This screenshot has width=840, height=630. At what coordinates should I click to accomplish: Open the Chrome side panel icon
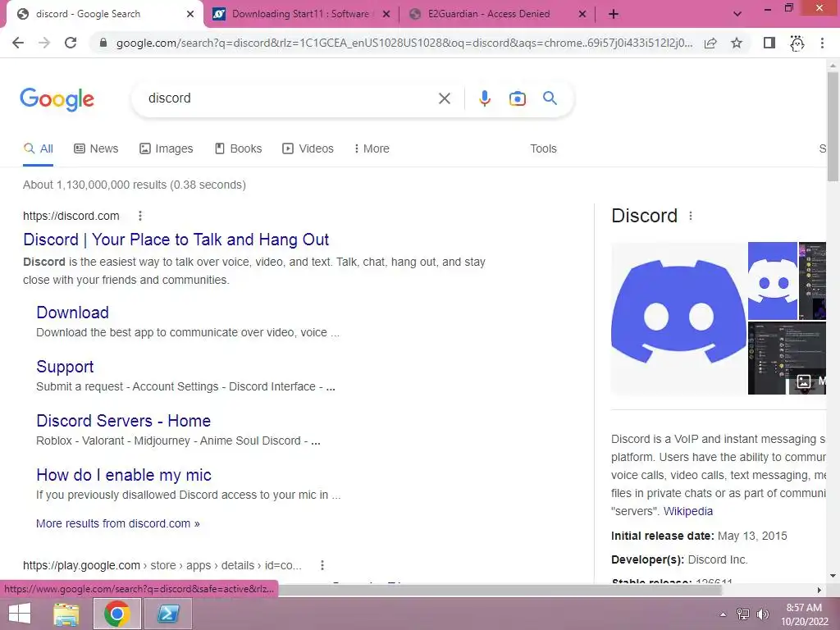tap(769, 43)
